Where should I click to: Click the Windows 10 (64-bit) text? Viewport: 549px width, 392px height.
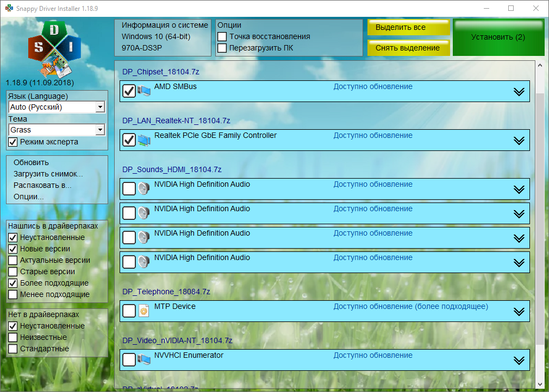pos(156,36)
